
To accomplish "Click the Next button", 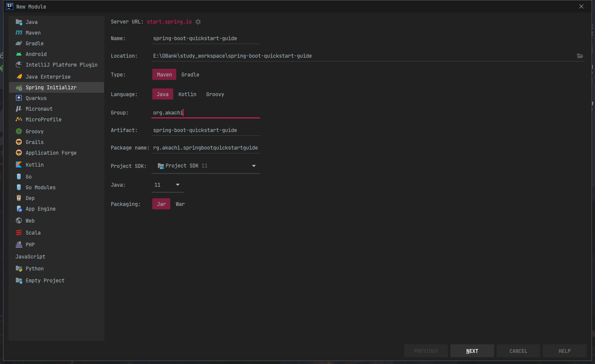I will pyautogui.click(x=472, y=351).
